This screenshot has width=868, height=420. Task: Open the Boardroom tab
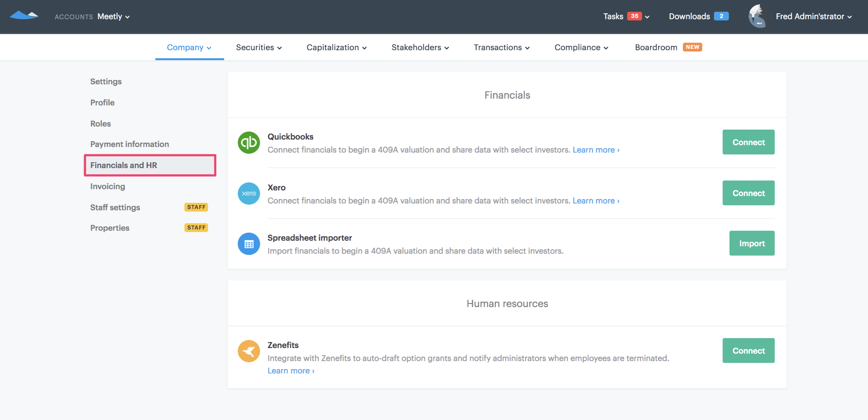coord(656,47)
